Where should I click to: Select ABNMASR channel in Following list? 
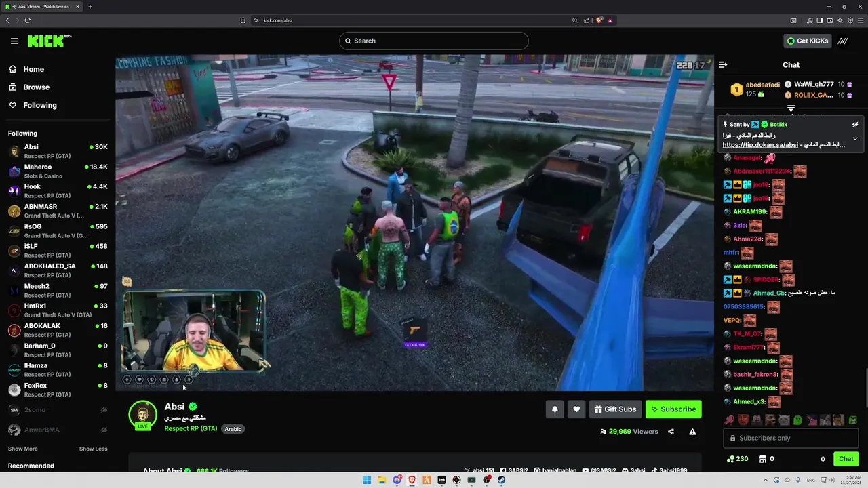[x=58, y=211]
